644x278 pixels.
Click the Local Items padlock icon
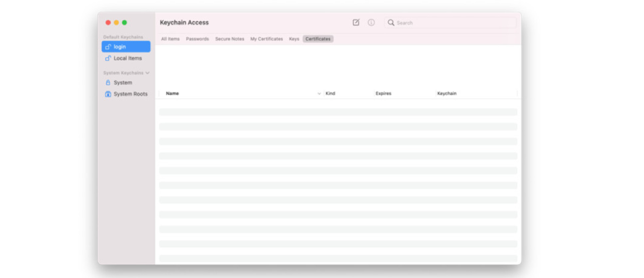pos(108,58)
